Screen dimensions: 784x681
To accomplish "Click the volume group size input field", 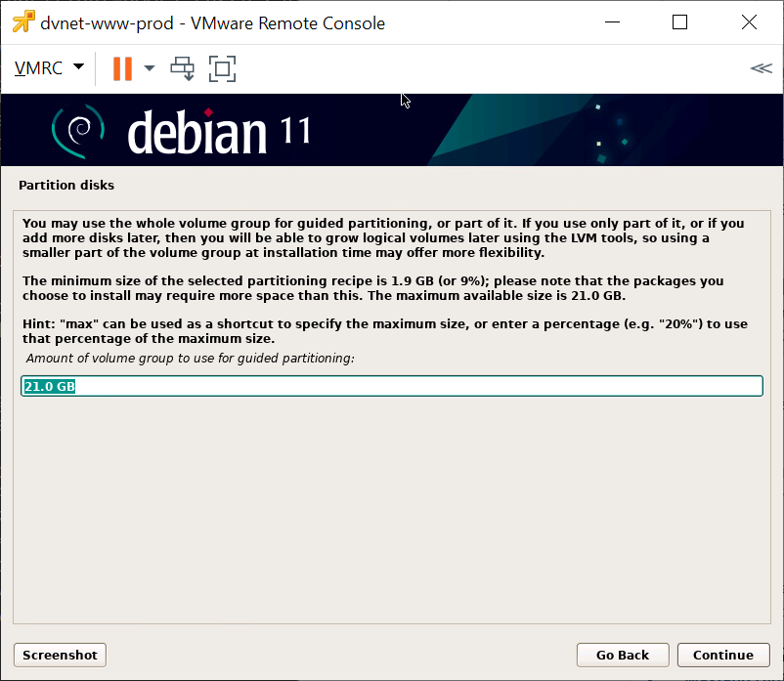I will [391, 387].
